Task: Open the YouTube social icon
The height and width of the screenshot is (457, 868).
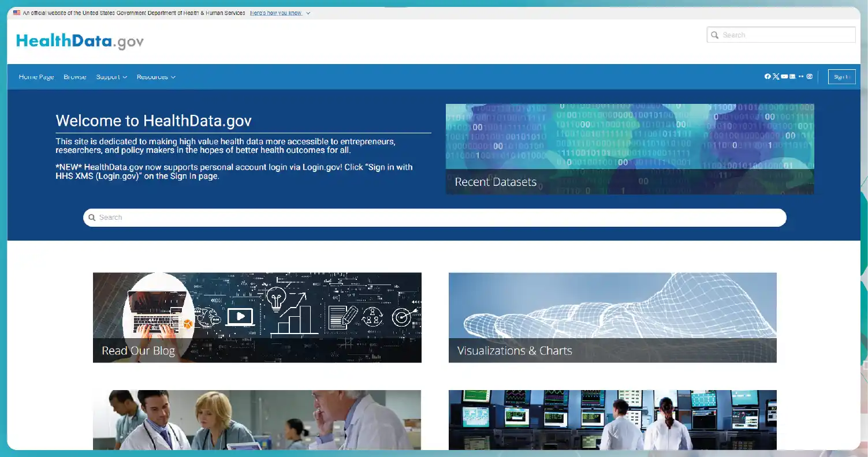Action: pyautogui.click(x=784, y=76)
